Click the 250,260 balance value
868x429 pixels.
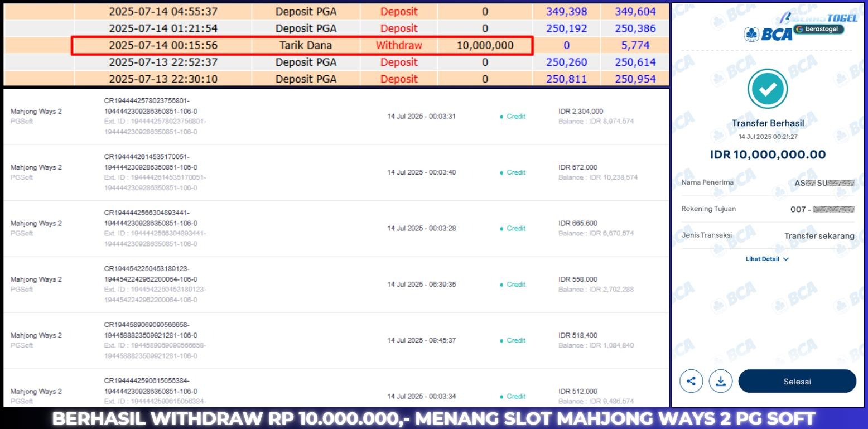pyautogui.click(x=566, y=62)
